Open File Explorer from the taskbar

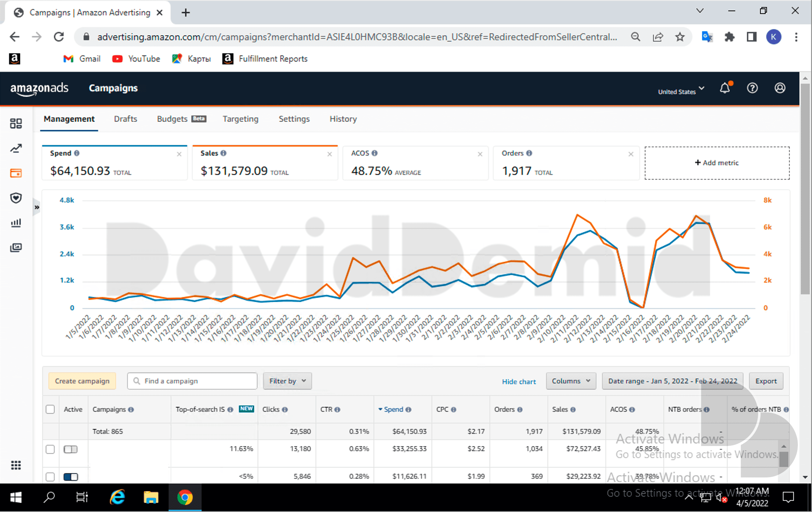(151, 497)
